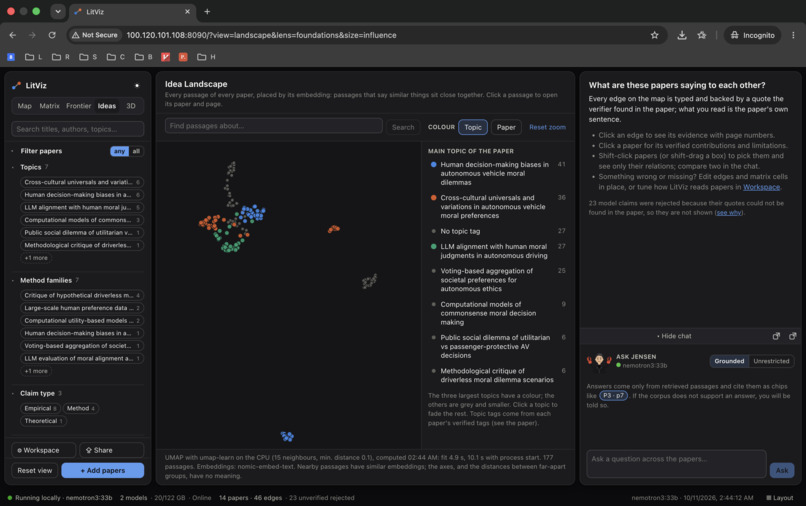Open the tab search chevron button
806x506 pixels.
point(58,11)
